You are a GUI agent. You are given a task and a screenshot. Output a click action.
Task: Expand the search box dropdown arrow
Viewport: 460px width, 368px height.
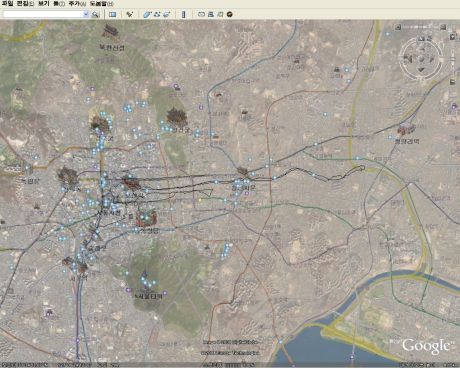click(x=86, y=14)
